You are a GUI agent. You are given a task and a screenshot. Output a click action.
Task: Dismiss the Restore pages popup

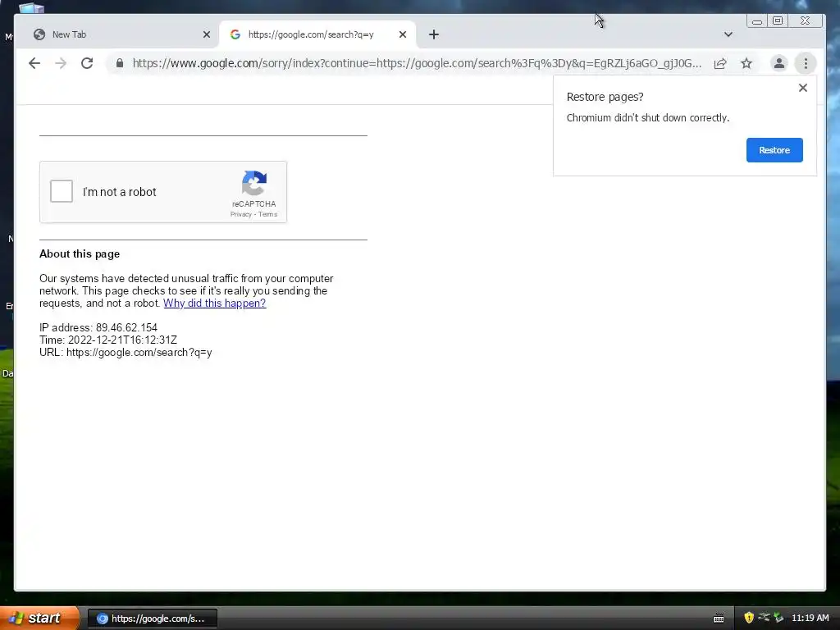(x=802, y=88)
